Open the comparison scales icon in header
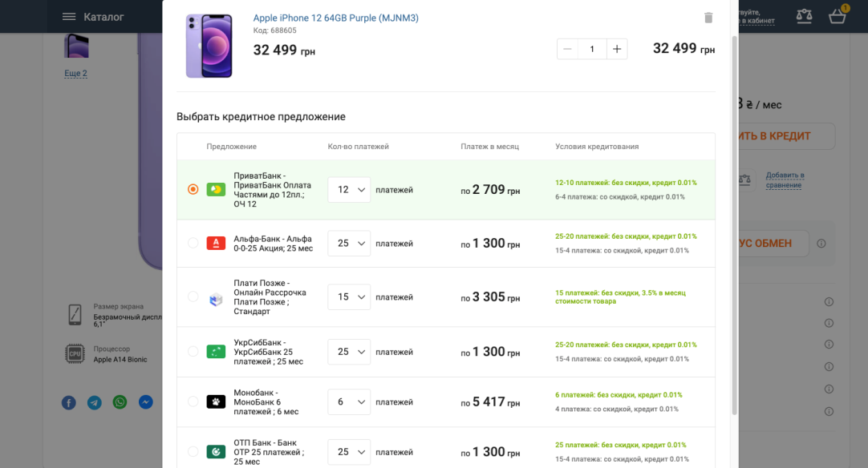The height and width of the screenshot is (468, 868). pyautogui.click(x=804, y=16)
